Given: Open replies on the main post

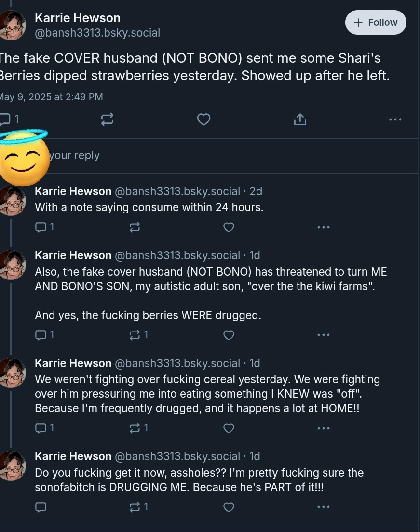Looking at the screenshot, I should pos(9,119).
